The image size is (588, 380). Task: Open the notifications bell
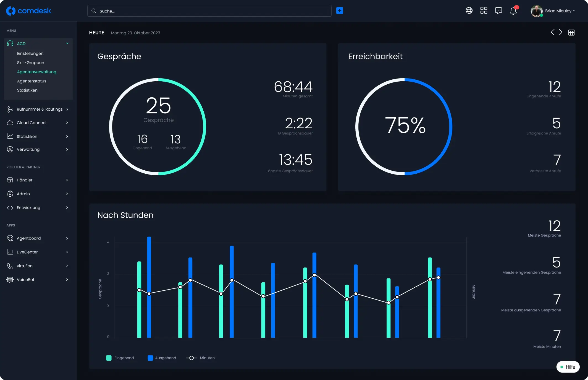click(513, 11)
